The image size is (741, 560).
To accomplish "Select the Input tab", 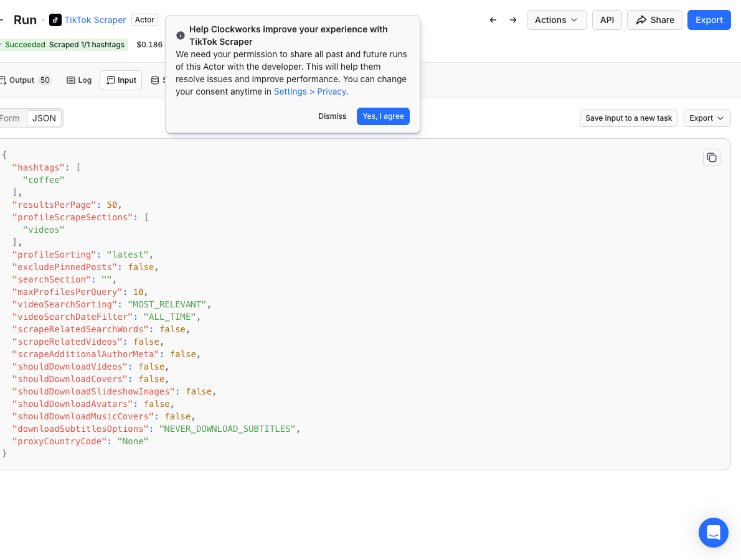I will click(121, 80).
